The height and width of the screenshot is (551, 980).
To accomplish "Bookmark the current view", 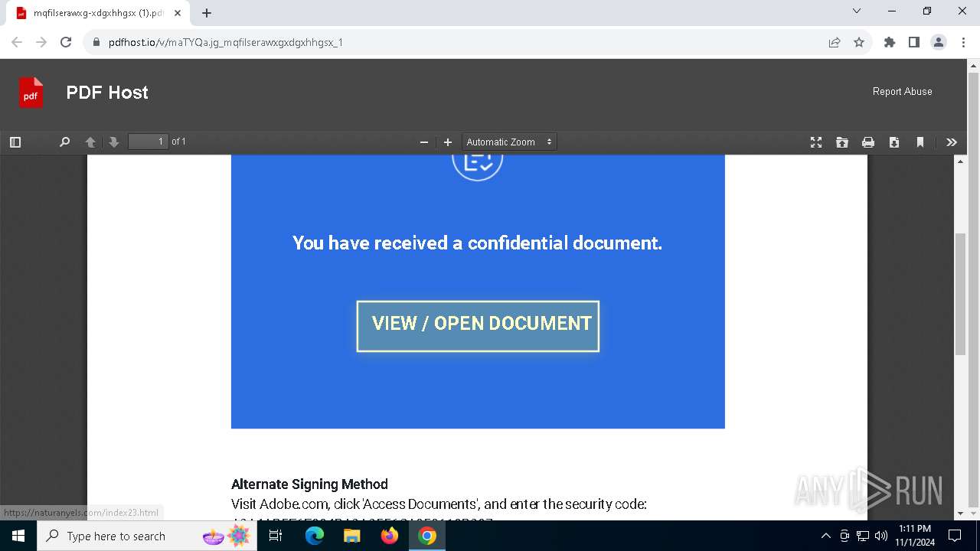I will click(920, 142).
